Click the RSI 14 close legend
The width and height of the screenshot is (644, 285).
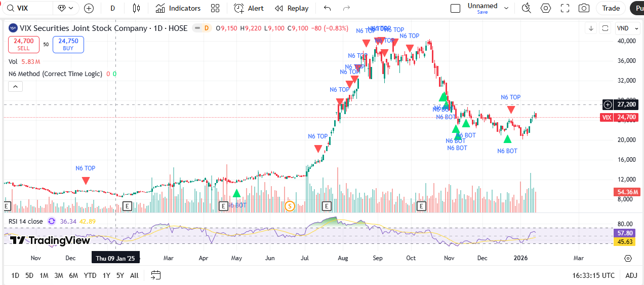pos(26,221)
